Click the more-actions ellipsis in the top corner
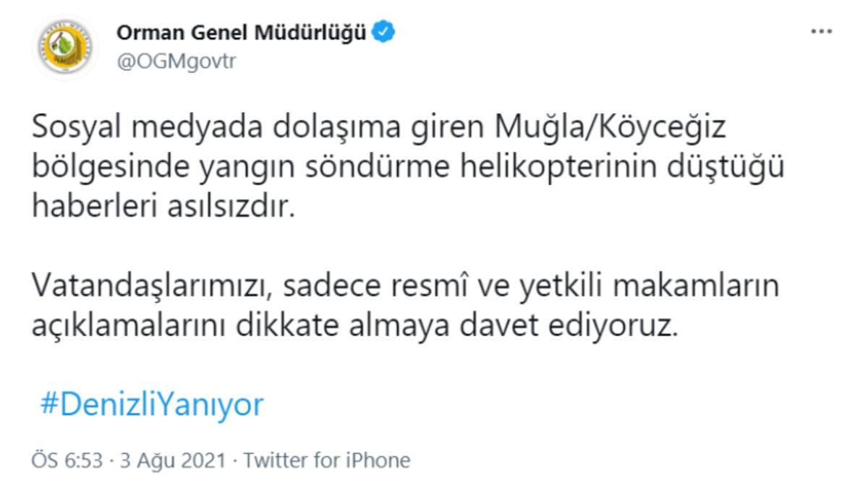868x488 pixels. [x=821, y=30]
